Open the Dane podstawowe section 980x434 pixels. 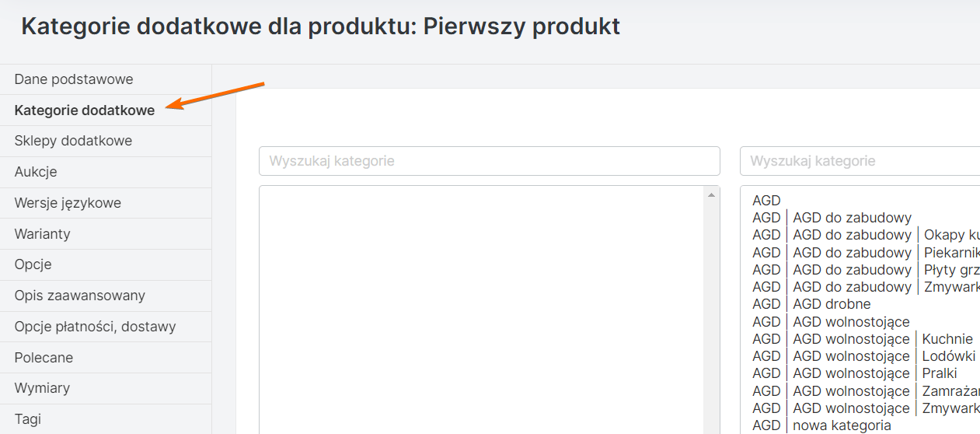click(x=74, y=79)
